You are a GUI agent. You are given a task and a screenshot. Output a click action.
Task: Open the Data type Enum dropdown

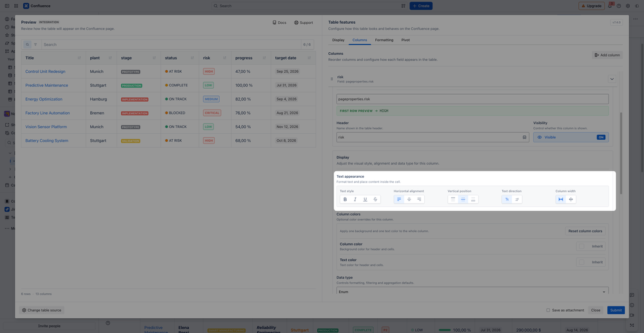(x=473, y=292)
